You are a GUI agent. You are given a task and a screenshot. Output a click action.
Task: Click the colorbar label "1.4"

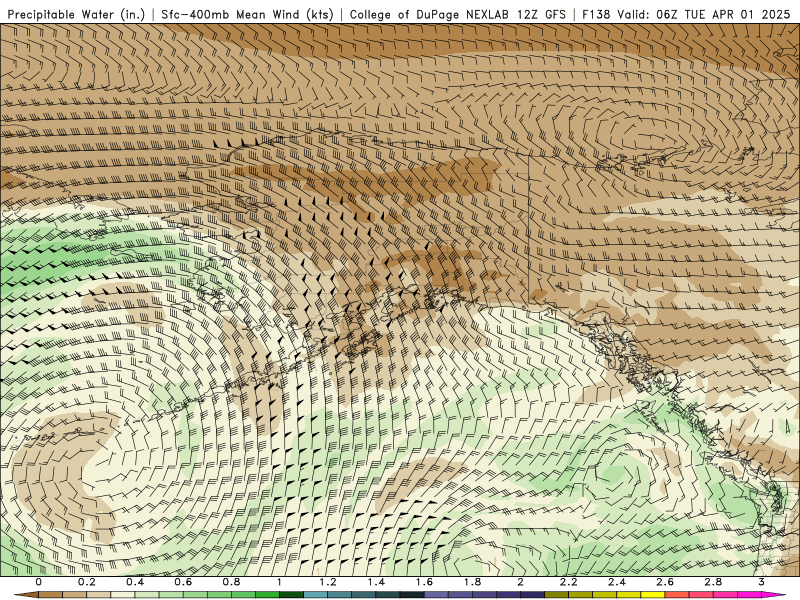tap(376, 582)
